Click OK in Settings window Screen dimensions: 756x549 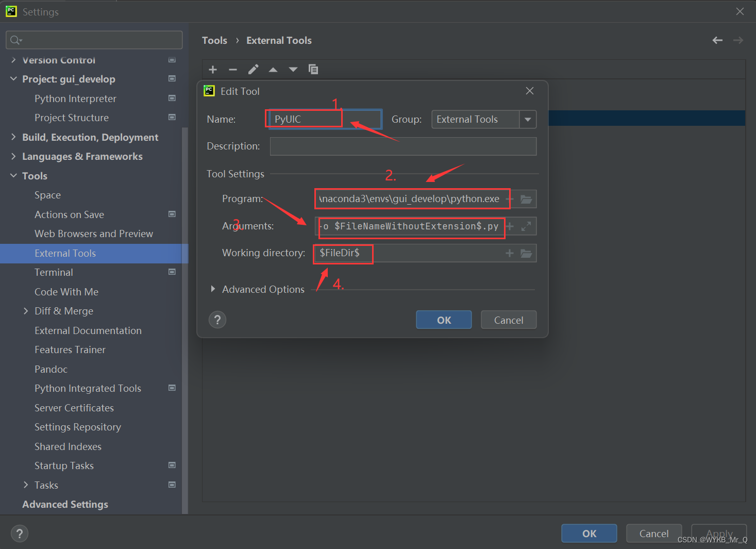tap(589, 534)
